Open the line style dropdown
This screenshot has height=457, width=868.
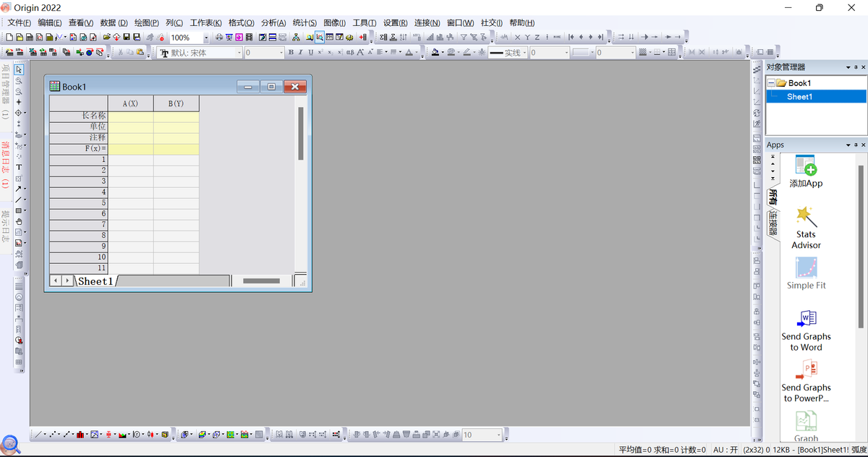point(524,53)
